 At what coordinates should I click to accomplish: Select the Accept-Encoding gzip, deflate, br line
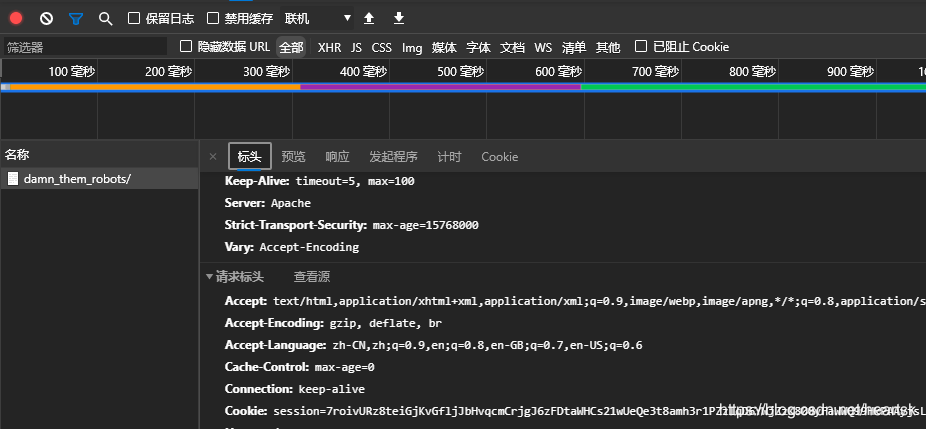point(333,323)
